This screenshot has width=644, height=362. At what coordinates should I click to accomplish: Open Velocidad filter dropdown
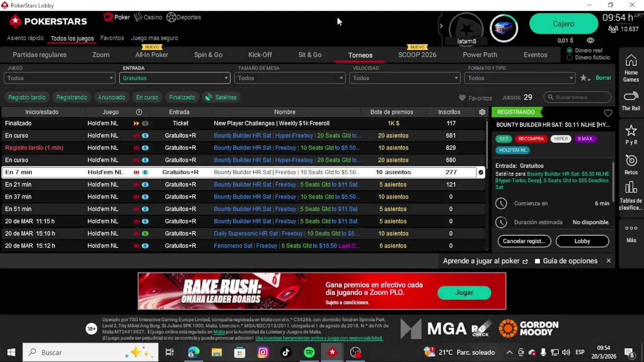point(405,78)
